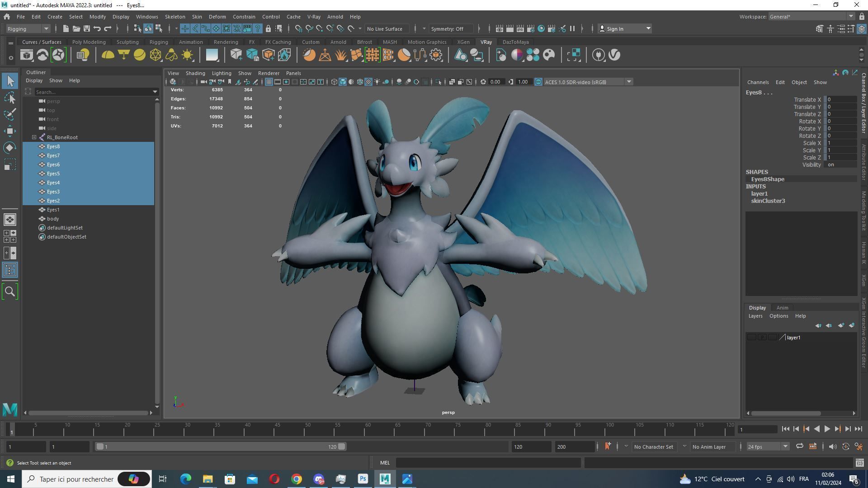Create a V-Ray mesh light
Viewport: 868px width, 488px height.
click(x=156, y=55)
